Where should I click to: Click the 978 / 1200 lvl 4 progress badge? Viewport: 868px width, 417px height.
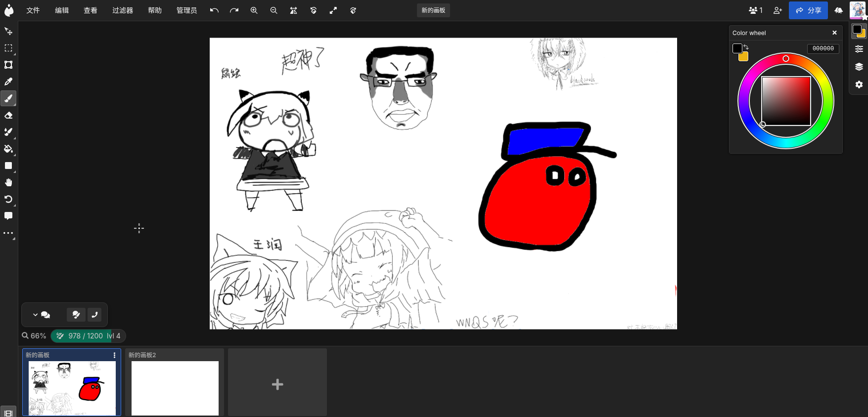88,336
